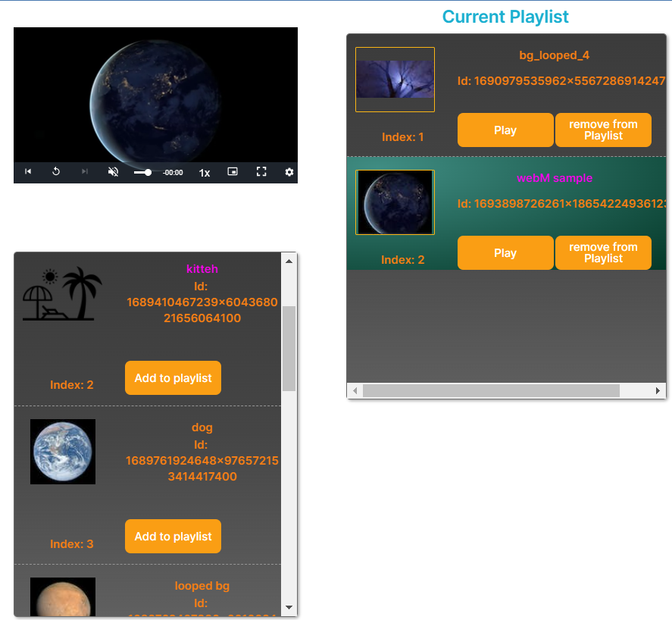
Task: Play the webM sample playlist item
Action: [x=505, y=252]
